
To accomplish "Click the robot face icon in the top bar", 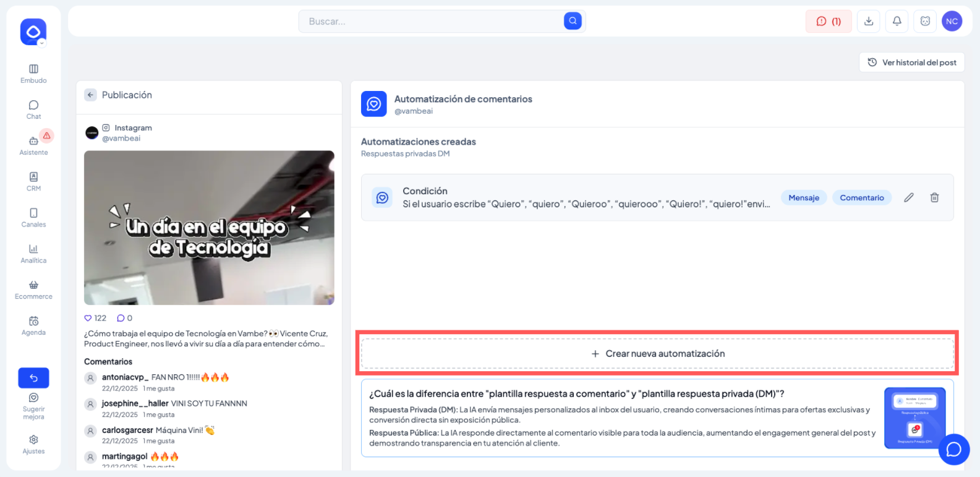I will 925,21.
